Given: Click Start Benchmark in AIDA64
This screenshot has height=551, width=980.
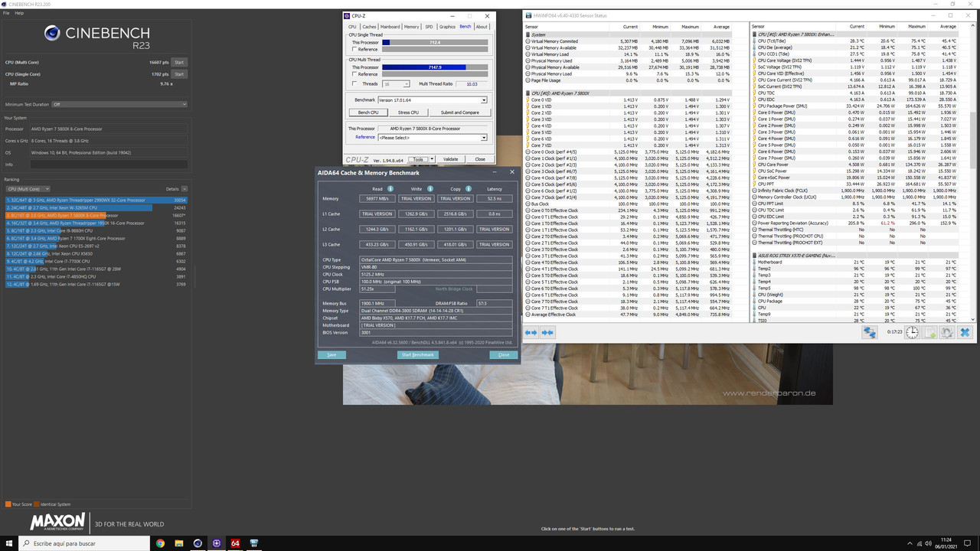Looking at the screenshot, I should (x=417, y=355).
